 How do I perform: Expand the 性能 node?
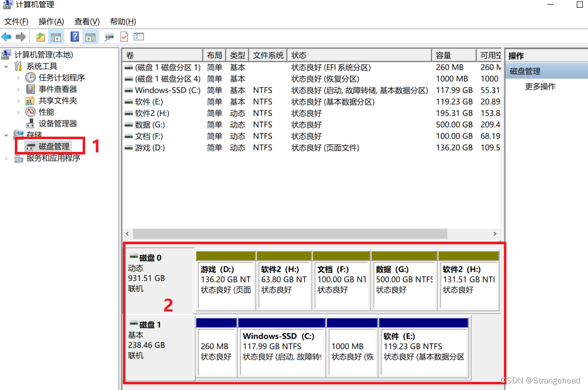18,112
